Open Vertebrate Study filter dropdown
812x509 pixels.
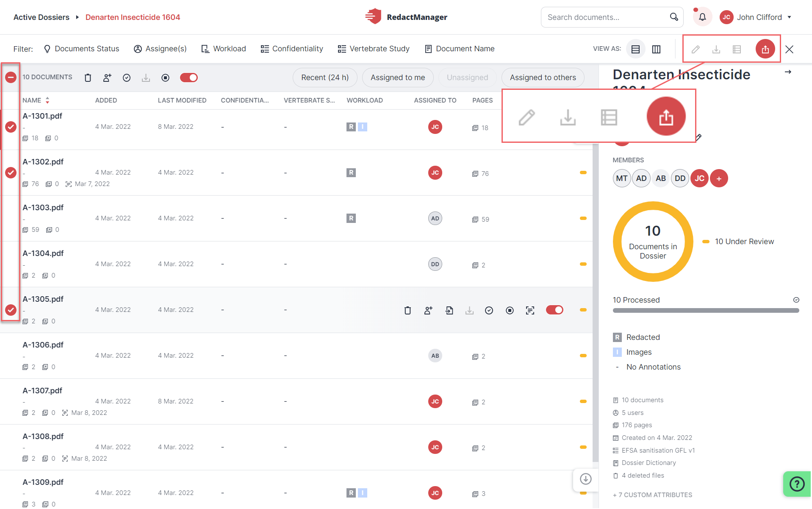pyautogui.click(x=374, y=49)
